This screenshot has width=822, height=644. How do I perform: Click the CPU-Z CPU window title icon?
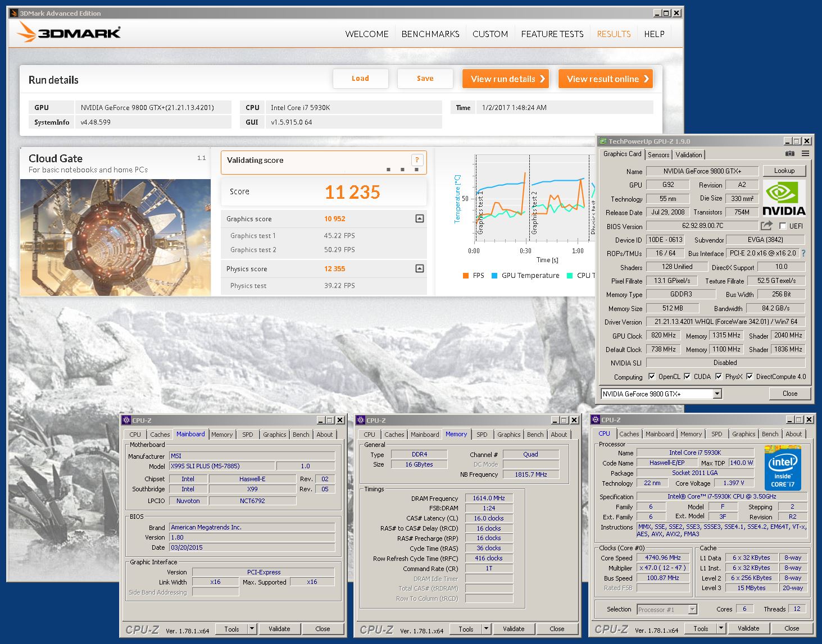pos(596,419)
